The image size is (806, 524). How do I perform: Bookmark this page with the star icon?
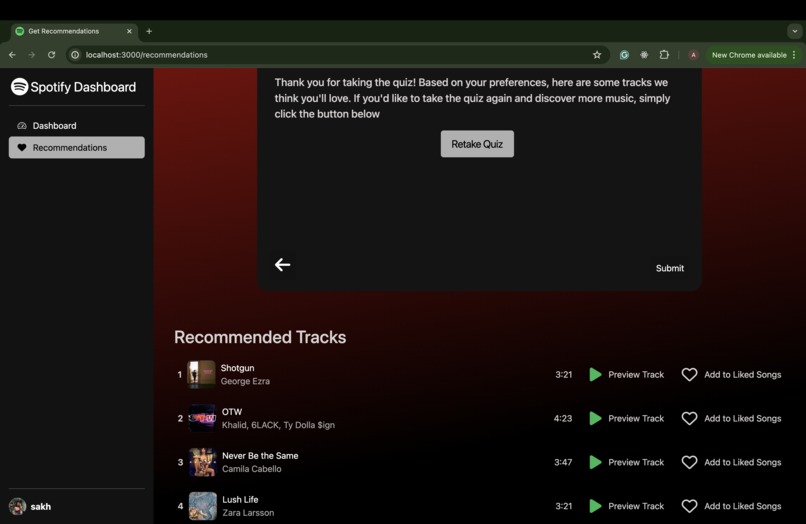pyautogui.click(x=597, y=55)
